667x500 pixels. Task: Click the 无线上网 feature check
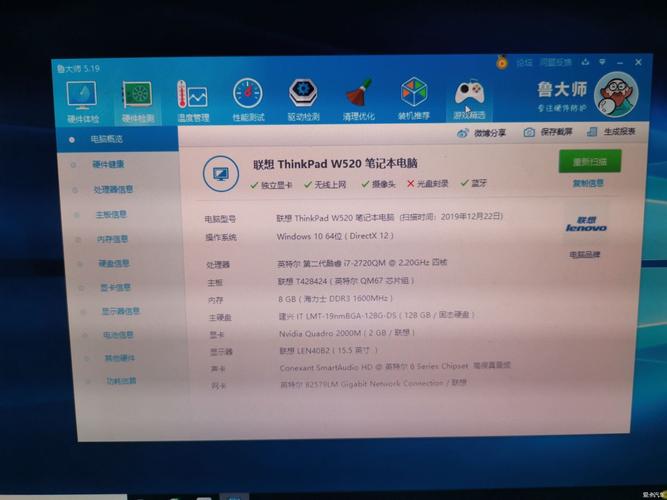(325, 185)
